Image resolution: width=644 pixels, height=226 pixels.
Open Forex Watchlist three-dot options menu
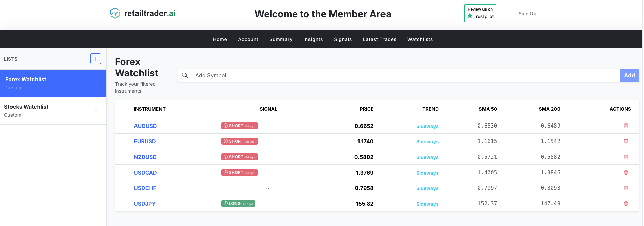(x=96, y=83)
